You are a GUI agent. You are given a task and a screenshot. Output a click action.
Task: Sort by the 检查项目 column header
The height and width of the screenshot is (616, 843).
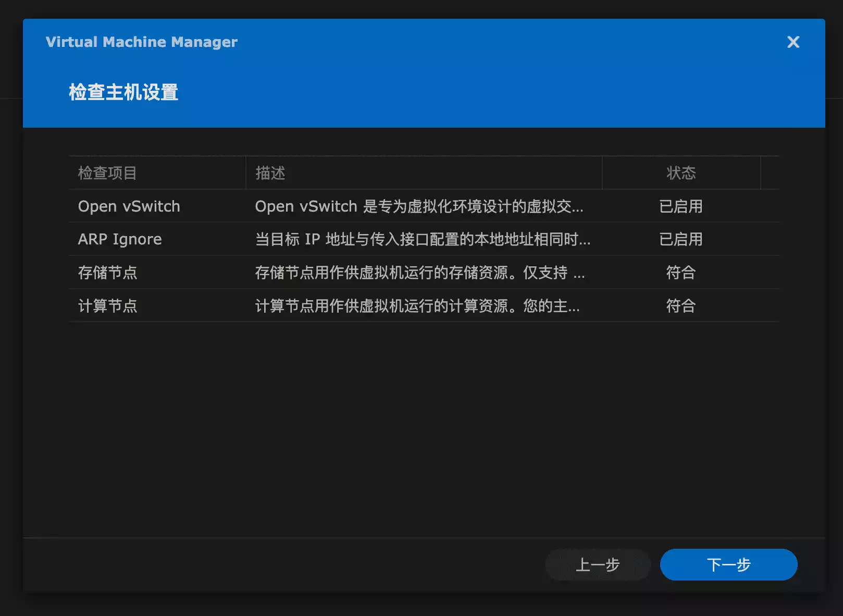(x=107, y=173)
